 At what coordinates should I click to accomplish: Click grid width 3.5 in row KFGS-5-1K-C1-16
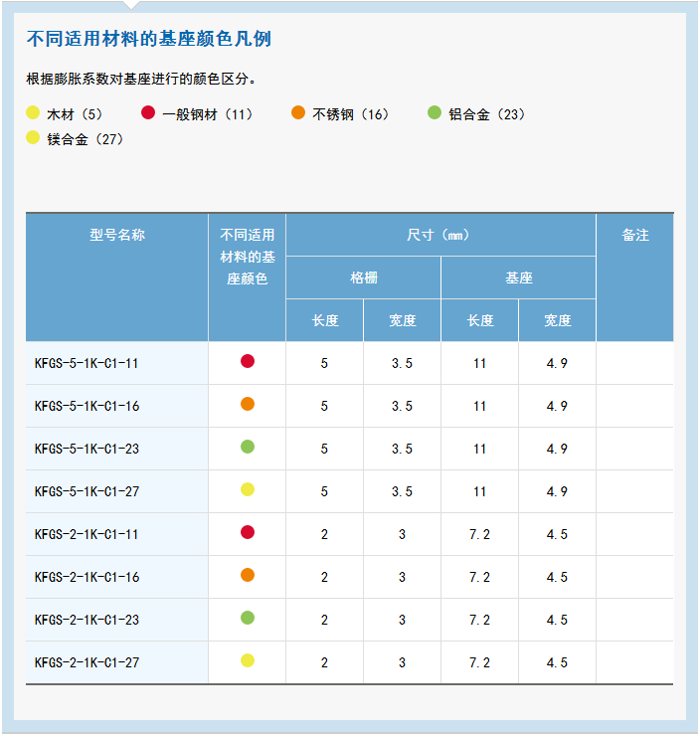(x=402, y=406)
